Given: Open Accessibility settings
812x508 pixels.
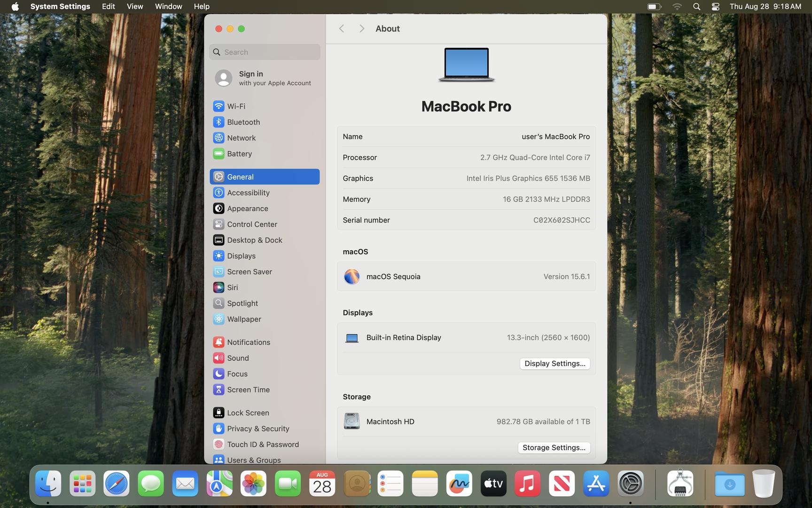Looking at the screenshot, I should (265, 192).
